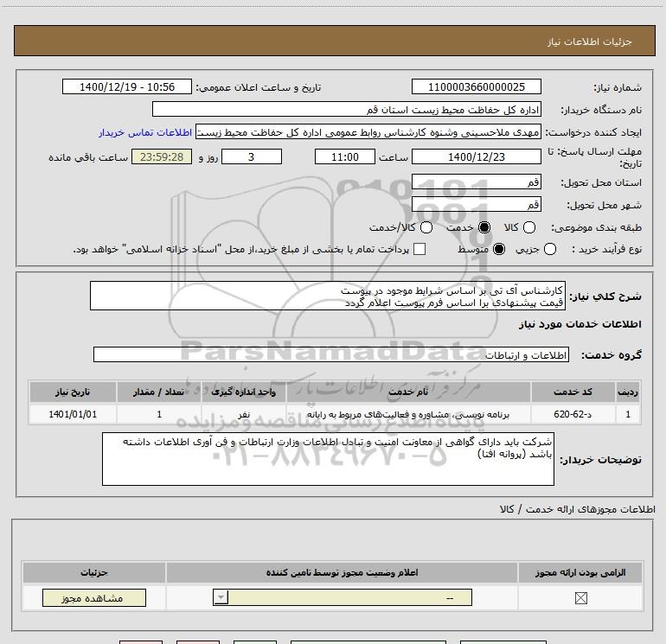Click the ردیف column header
This screenshot has height=644, width=666.
[628, 392]
